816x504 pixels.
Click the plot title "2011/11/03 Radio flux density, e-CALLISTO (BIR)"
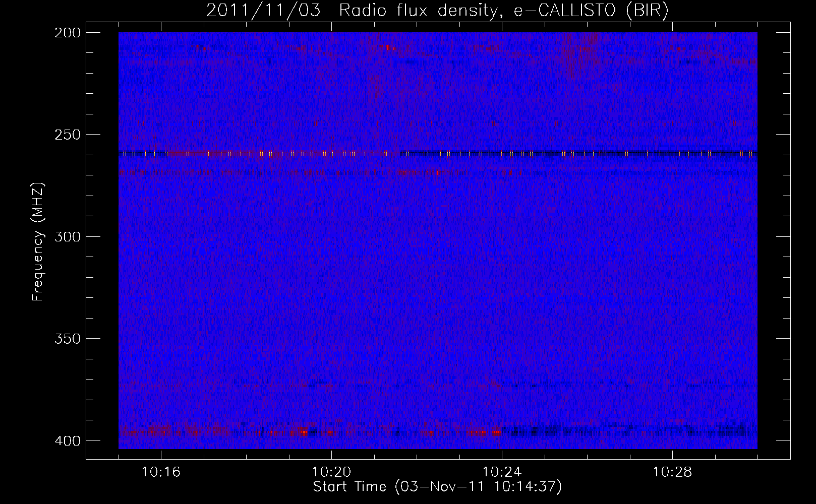click(x=437, y=11)
